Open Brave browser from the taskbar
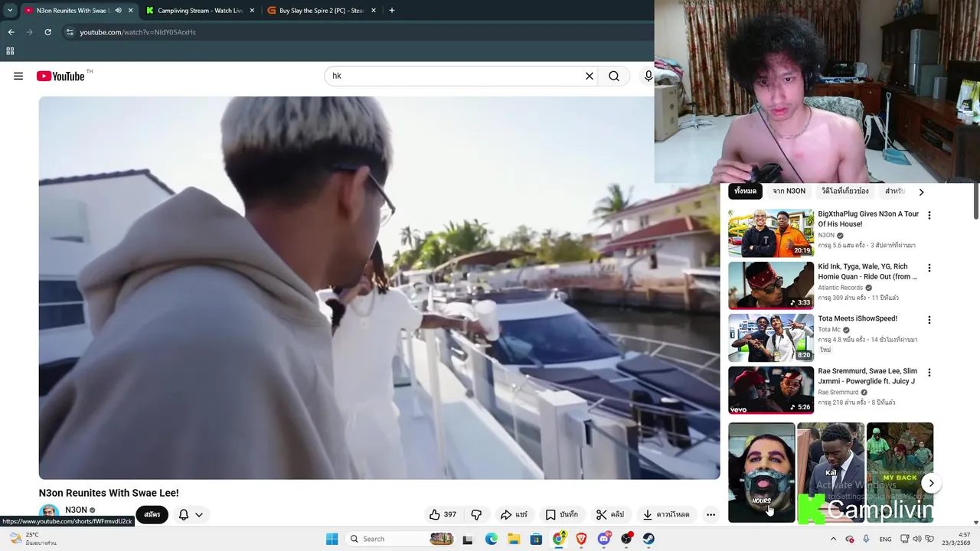 point(581,539)
